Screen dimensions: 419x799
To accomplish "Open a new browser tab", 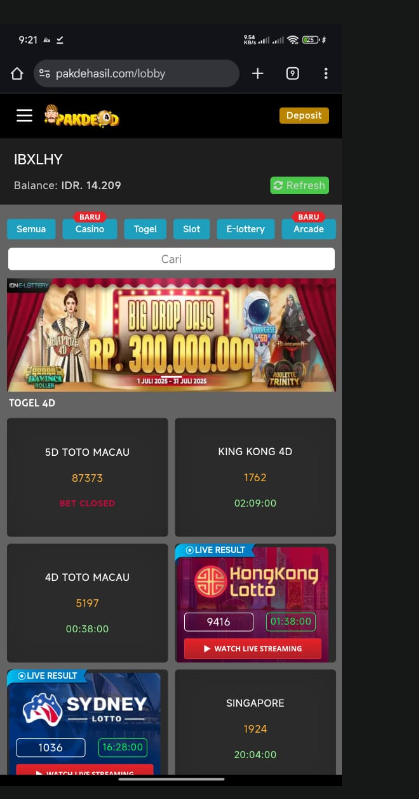I will click(257, 74).
